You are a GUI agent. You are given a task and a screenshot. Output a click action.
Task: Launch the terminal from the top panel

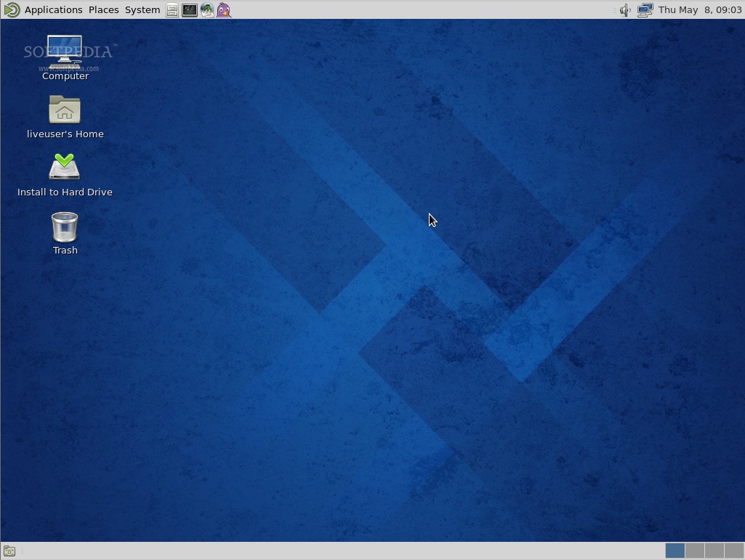click(x=190, y=10)
